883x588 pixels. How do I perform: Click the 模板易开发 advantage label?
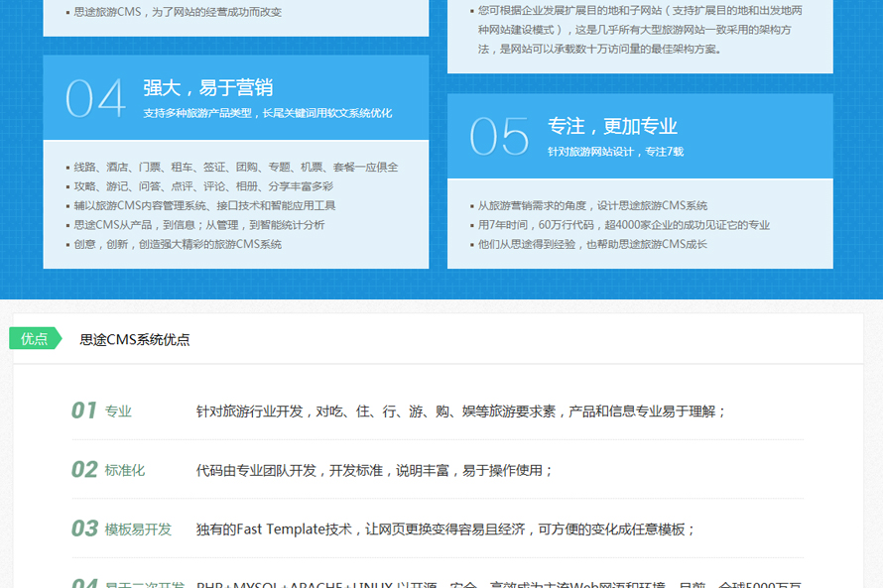coord(138,529)
